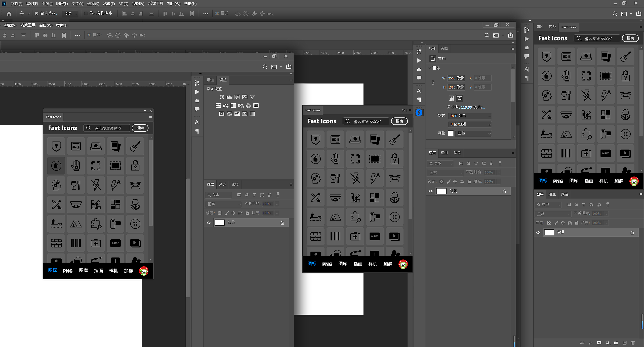644x347 pixels.
Task: Set canvas to landscape orientation in Properties
Action: (x=459, y=98)
